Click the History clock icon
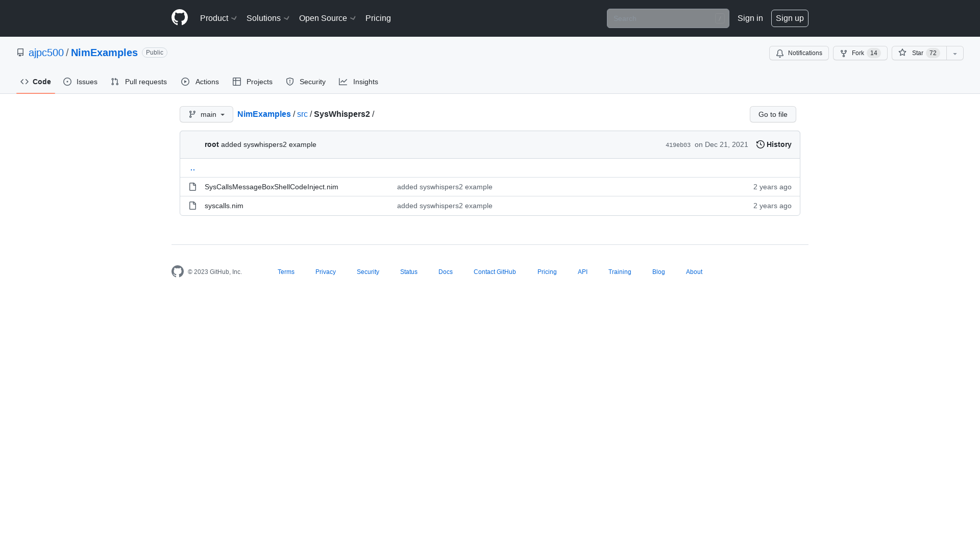980x551 pixels. (x=761, y=144)
